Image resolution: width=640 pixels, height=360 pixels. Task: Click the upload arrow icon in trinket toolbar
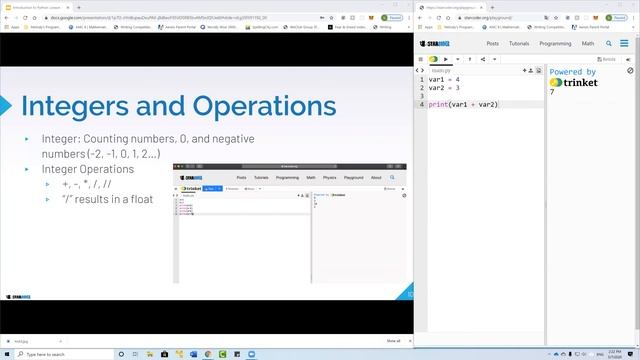point(470,59)
